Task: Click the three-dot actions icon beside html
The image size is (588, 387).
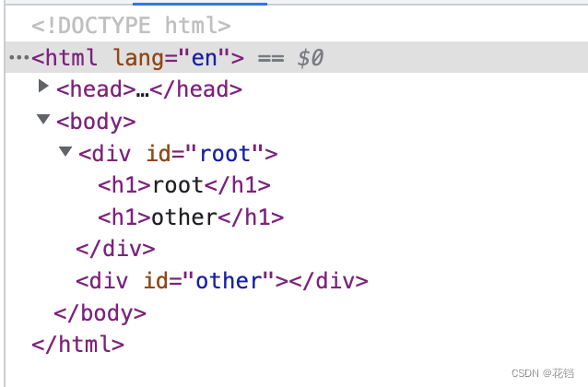Action: coord(19,57)
